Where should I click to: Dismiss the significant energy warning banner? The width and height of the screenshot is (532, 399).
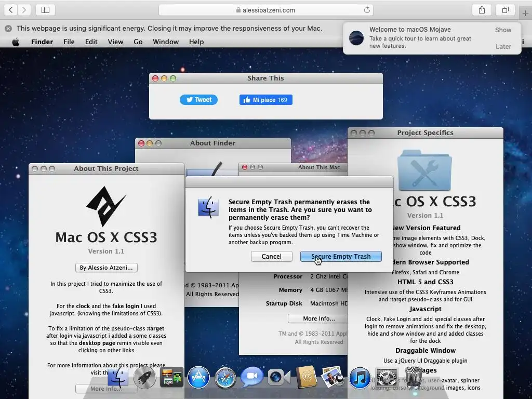(x=8, y=29)
